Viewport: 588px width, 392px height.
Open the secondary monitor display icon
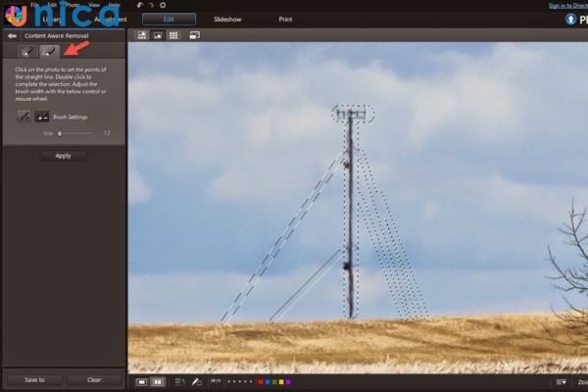195,34
